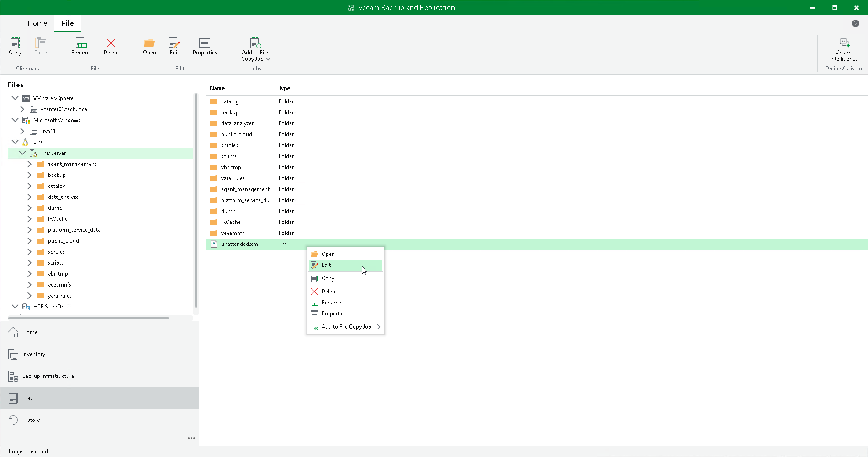Expand the agent_management tree folder
868x457 pixels.
click(30, 164)
